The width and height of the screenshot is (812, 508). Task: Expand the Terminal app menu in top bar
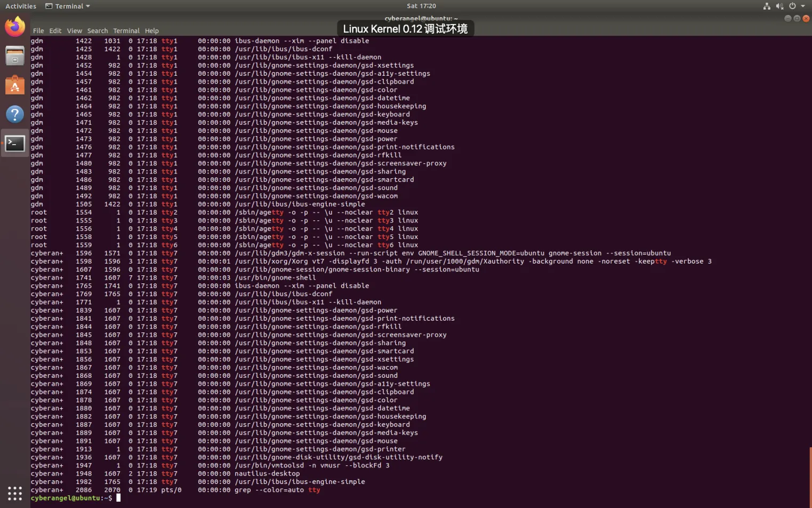(68, 6)
